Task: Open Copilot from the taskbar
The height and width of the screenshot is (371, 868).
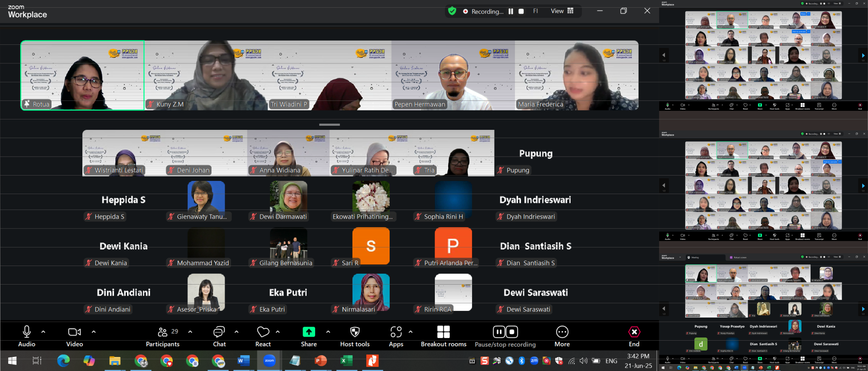Action: click(x=89, y=361)
